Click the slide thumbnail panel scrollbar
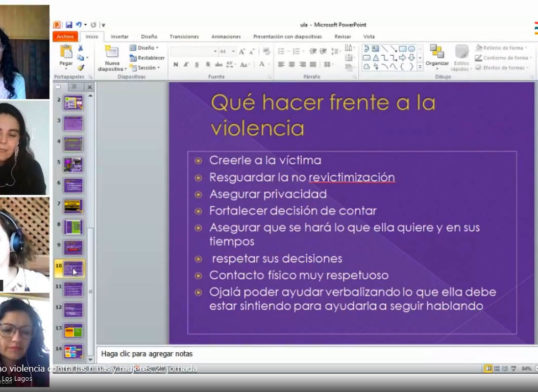The height and width of the screenshot is (392, 538). click(x=90, y=228)
